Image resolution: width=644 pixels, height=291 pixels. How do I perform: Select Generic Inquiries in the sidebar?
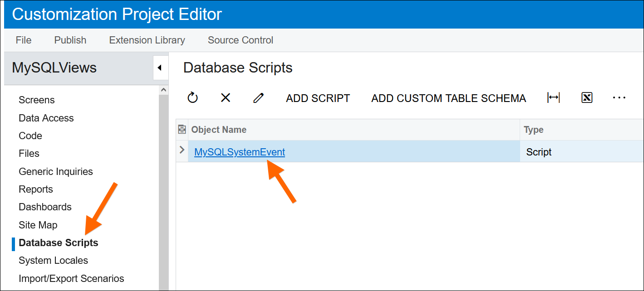(55, 171)
